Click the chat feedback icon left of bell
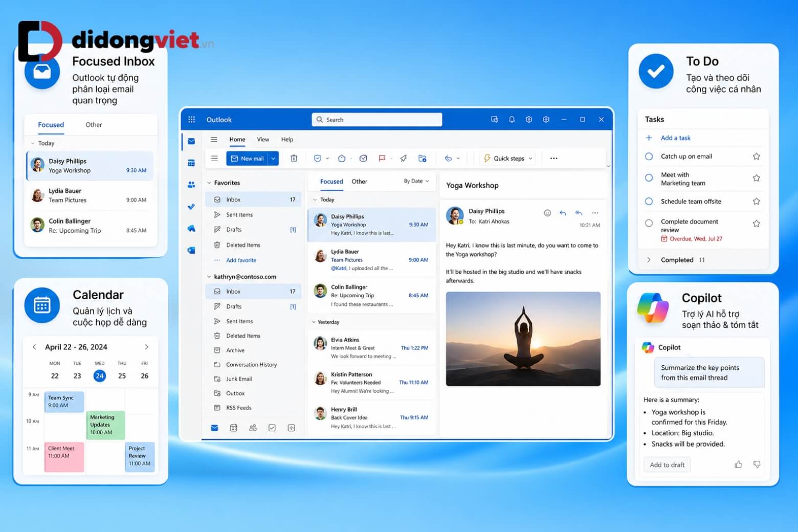 495,119
